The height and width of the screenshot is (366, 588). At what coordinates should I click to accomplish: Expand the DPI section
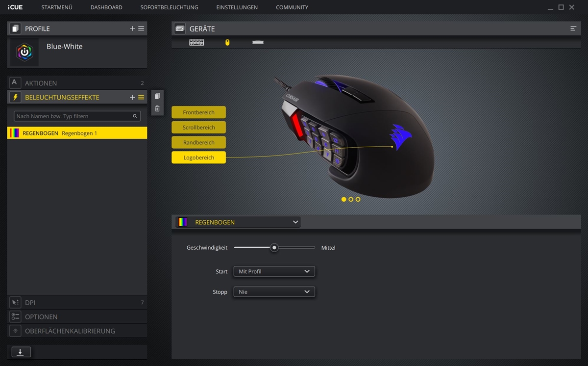tap(77, 302)
